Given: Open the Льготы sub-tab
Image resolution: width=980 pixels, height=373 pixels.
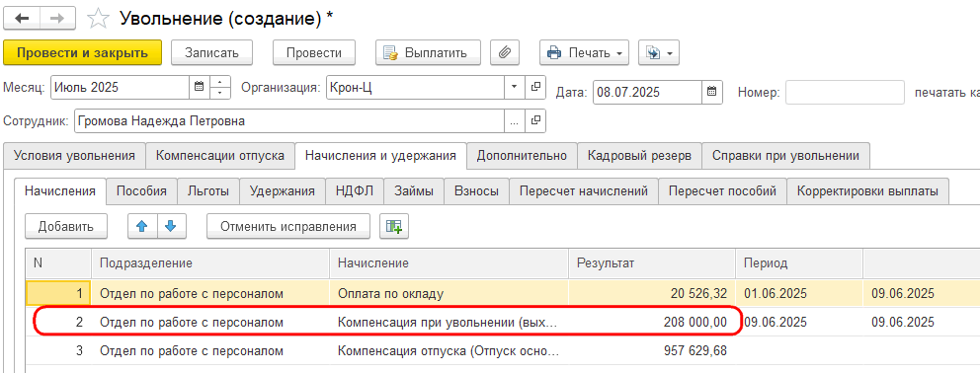Looking at the screenshot, I should 208,191.
